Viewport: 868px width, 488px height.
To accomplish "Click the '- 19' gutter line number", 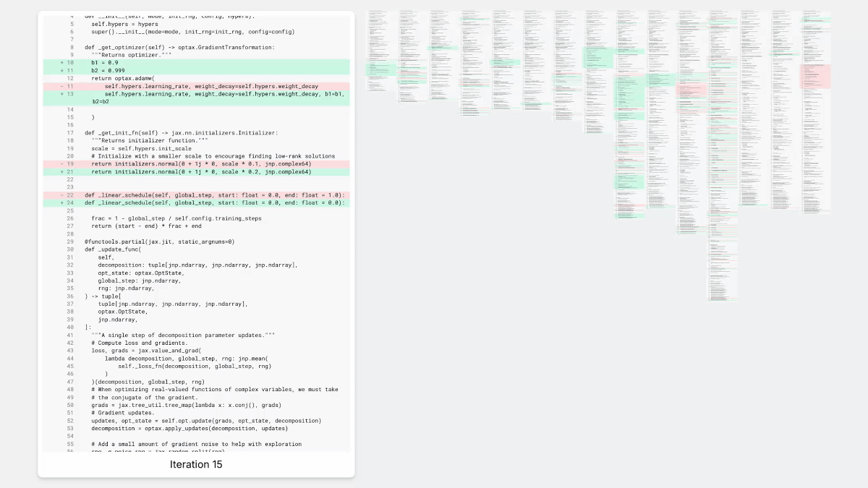I will [x=67, y=164].
